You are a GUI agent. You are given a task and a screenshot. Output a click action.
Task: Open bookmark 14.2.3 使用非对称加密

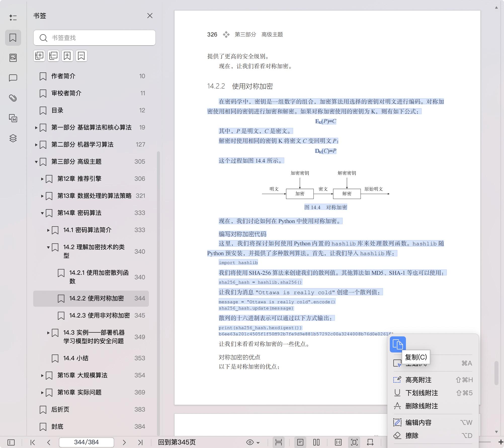pyautogui.click(x=100, y=316)
